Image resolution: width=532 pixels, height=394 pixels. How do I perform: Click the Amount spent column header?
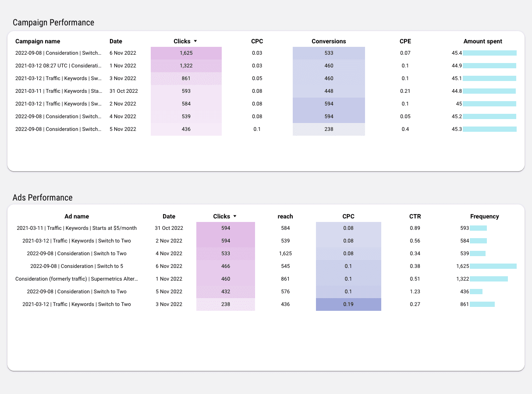(x=482, y=41)
